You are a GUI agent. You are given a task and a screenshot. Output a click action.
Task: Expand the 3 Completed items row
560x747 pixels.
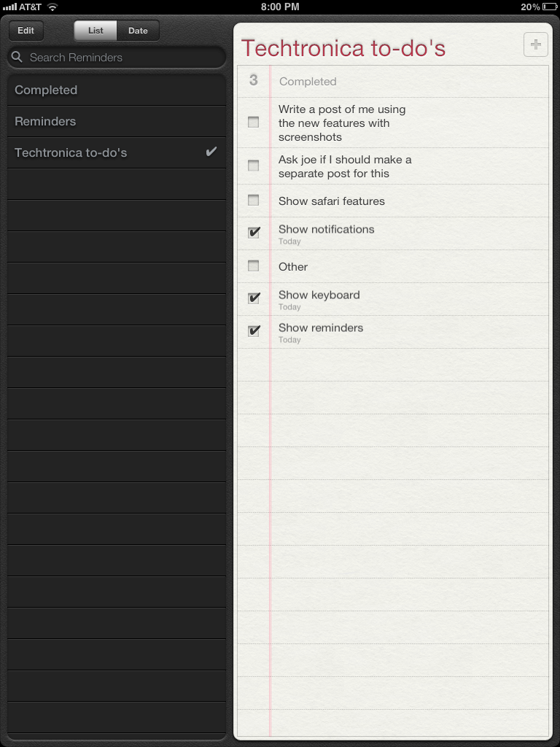pos(307,82)
